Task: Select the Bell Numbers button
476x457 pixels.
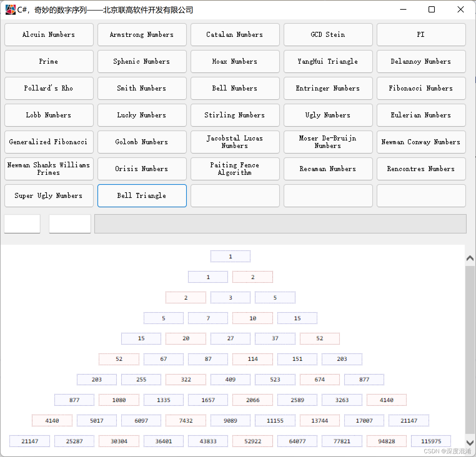Action: tap(235, 88)
